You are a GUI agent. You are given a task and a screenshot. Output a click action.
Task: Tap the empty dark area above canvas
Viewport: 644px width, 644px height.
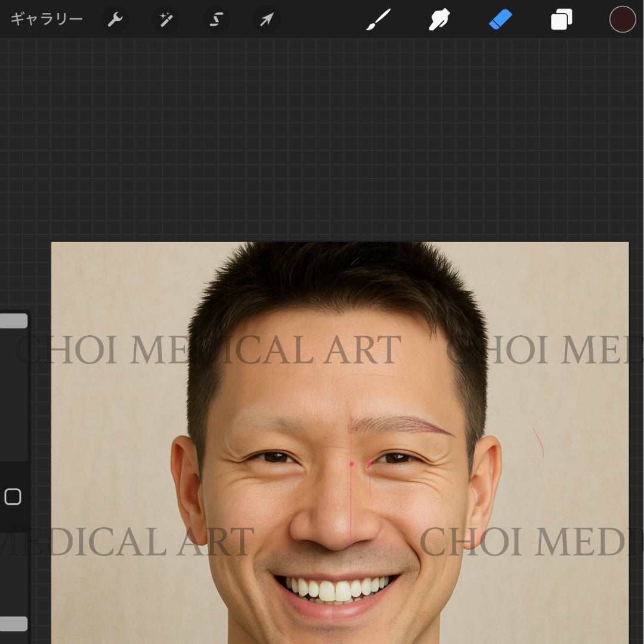pos(322,140)
